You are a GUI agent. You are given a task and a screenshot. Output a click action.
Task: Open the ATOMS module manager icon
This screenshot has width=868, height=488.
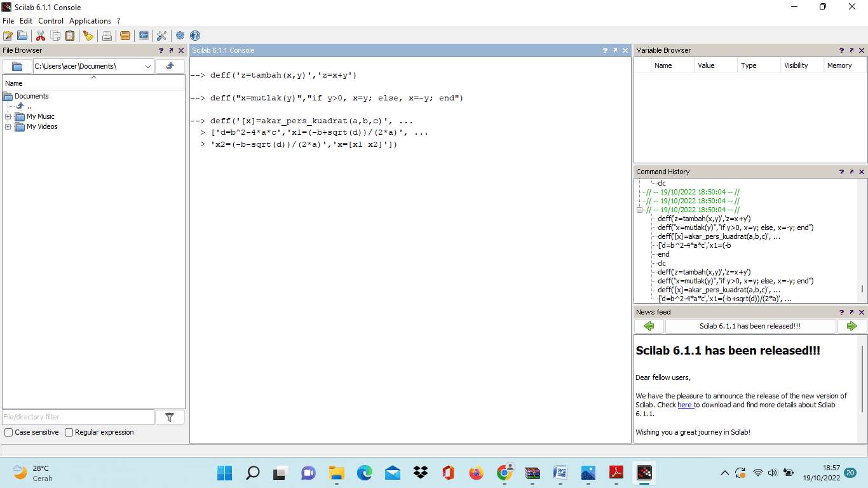(125, 36)
